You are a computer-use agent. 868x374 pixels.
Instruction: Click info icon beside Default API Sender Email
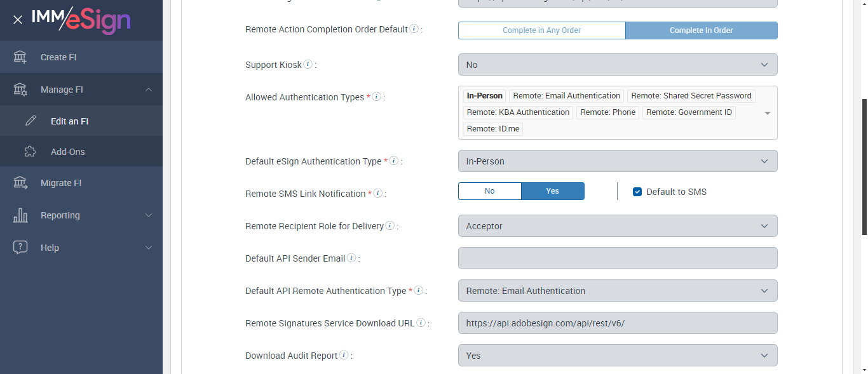coord(351,258)
